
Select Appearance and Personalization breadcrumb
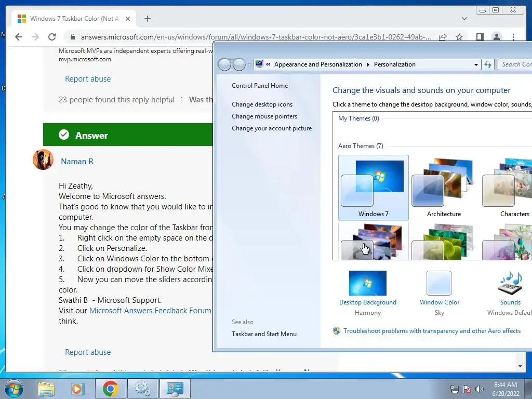pyautogui.click(x=318, y=64)
